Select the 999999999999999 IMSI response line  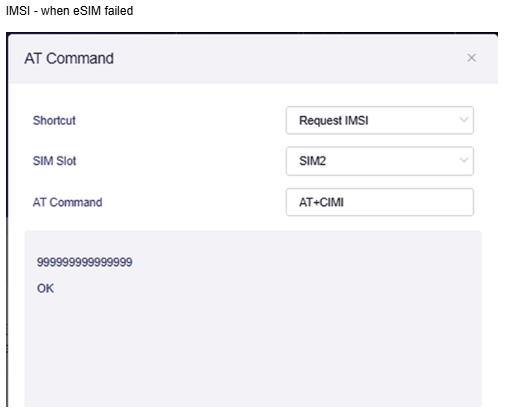click(84, 262)
